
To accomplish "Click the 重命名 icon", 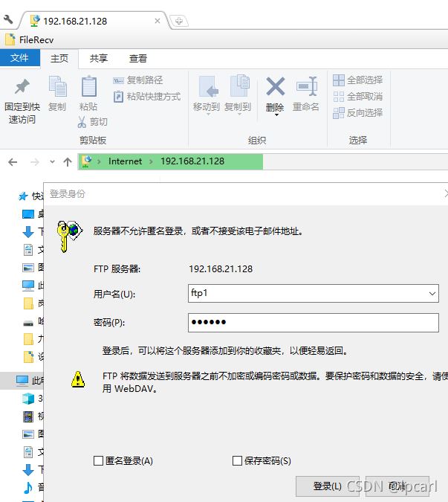I will (x=306, y=86).
